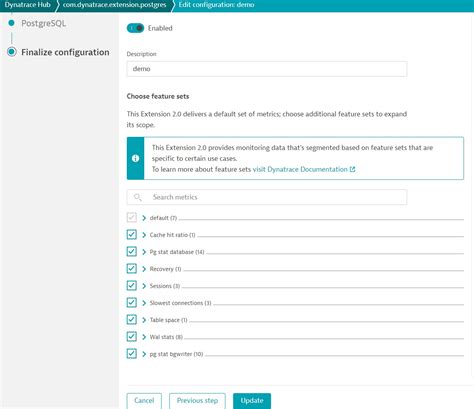Expand the Recovery feature set
Screen dimensions: 474x409
tap(144, 269)
